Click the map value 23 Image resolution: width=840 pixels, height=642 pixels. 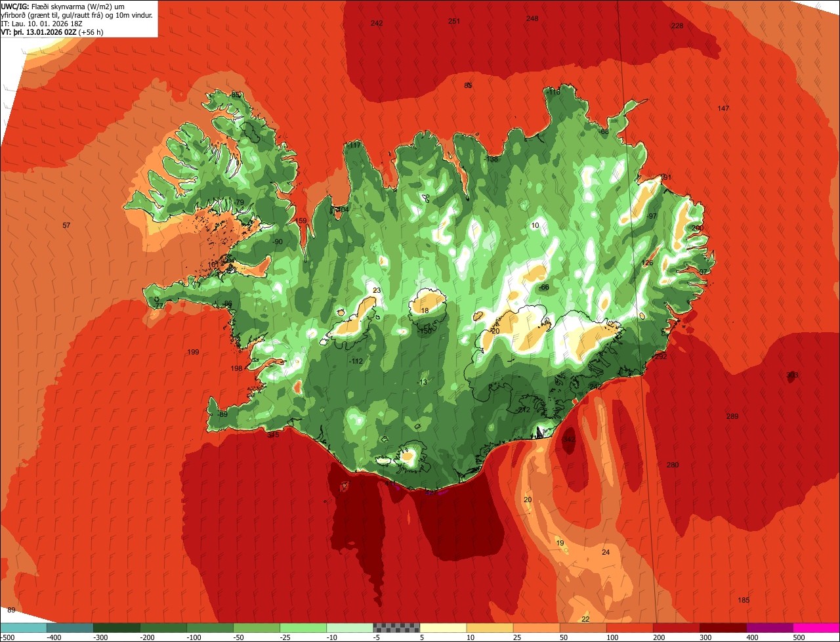click(377, 290)
